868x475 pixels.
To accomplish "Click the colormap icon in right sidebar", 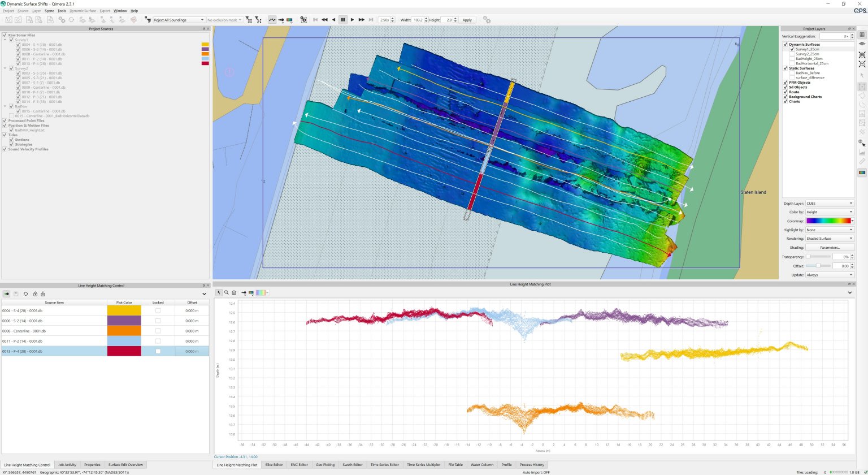I will [x=862, y=172].
